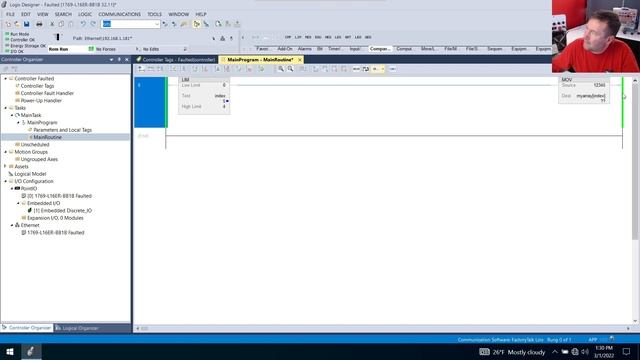Image resolution: width=640 pixels, height=360 pixels.
Task: Open the VIEW menu
Action: point(43,14)
